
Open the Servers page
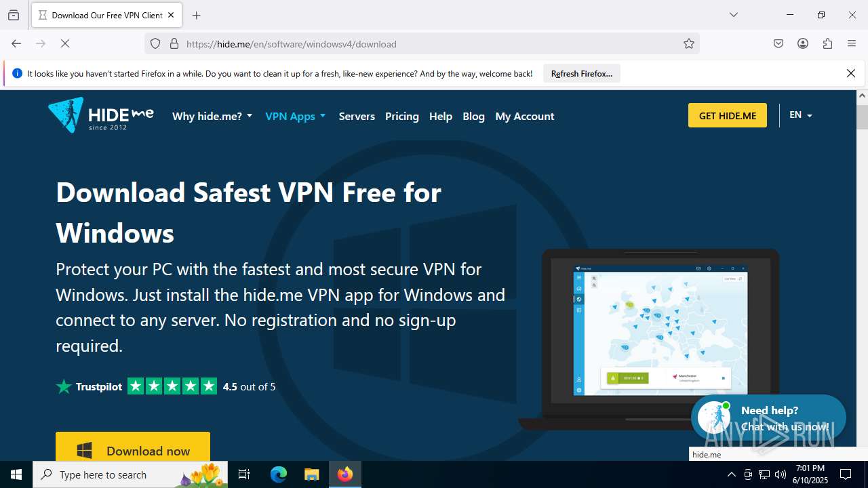tap(357, 116)
